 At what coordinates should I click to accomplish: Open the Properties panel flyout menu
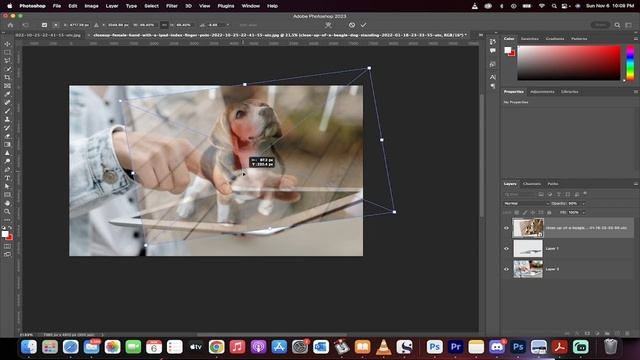(636, 92)
